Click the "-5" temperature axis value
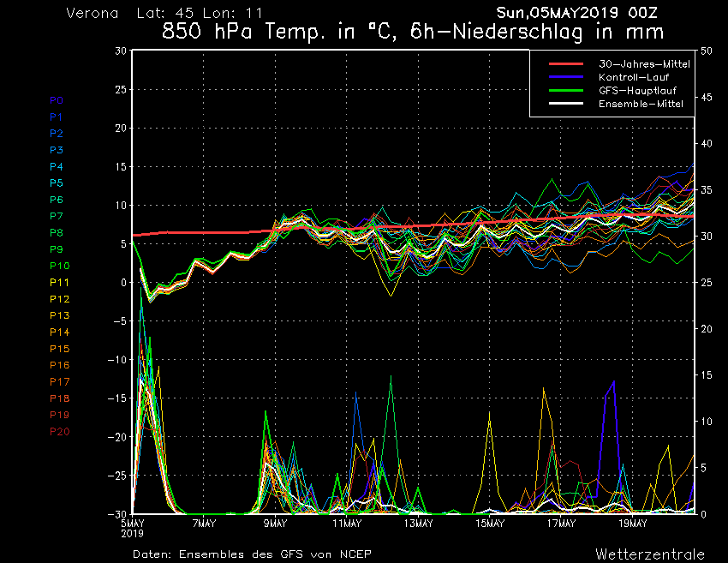This screenshot has height=563, width=728. 120,321
